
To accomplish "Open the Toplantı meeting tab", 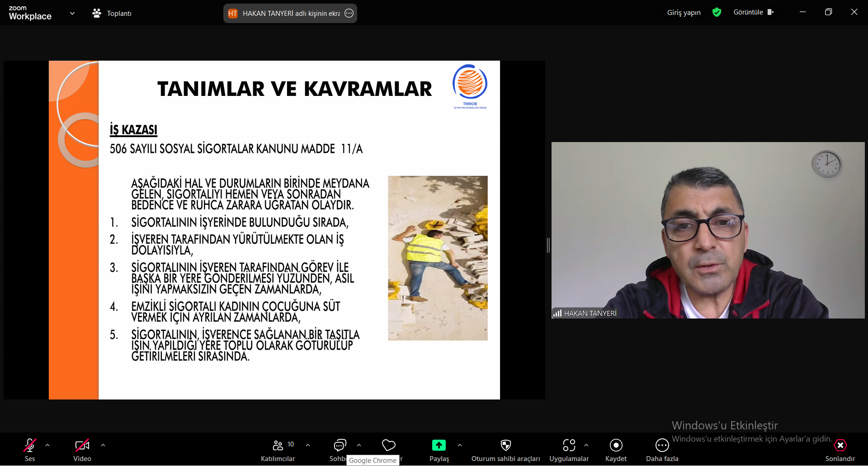I will pos(112,14).
